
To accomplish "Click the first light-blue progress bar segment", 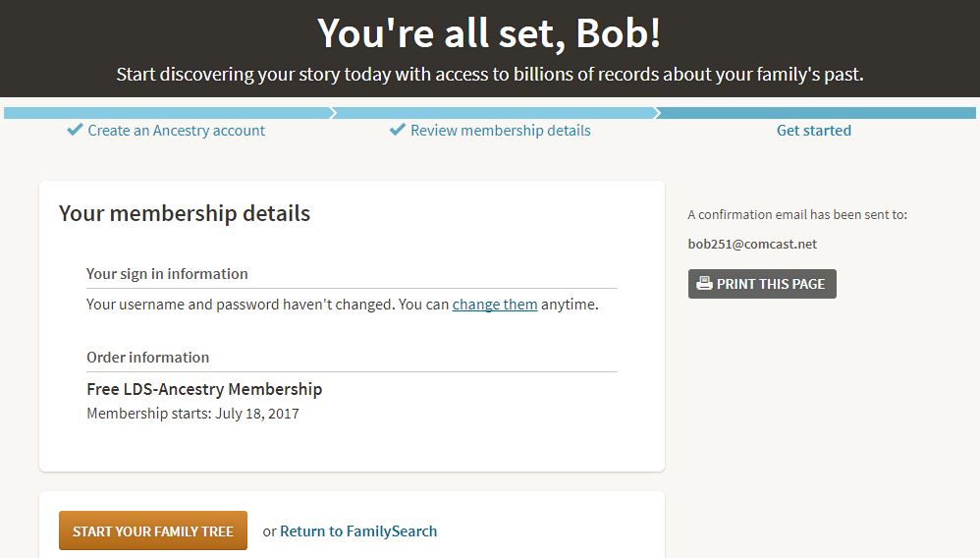I will [167, 113].
